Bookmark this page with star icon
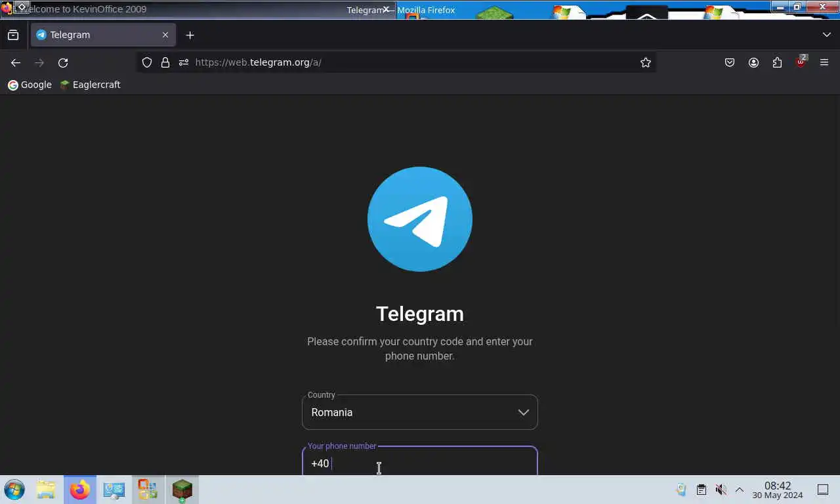Viewport: 840px width, 504px height. pos(646,62)
